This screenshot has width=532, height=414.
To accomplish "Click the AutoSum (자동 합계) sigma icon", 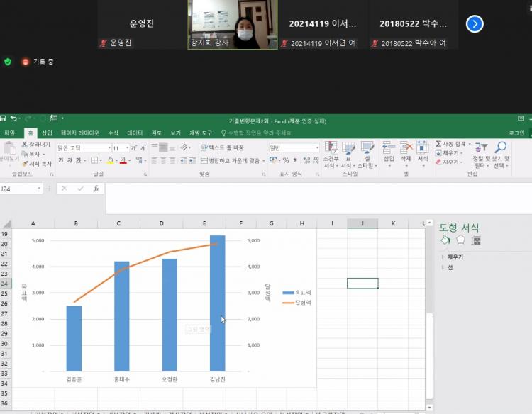I will [438, 145].
